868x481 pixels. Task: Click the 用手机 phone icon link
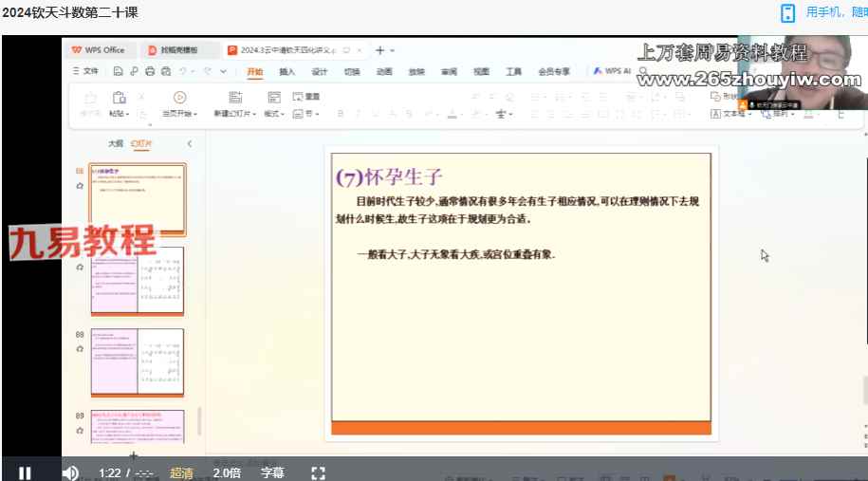click(787, 12)
